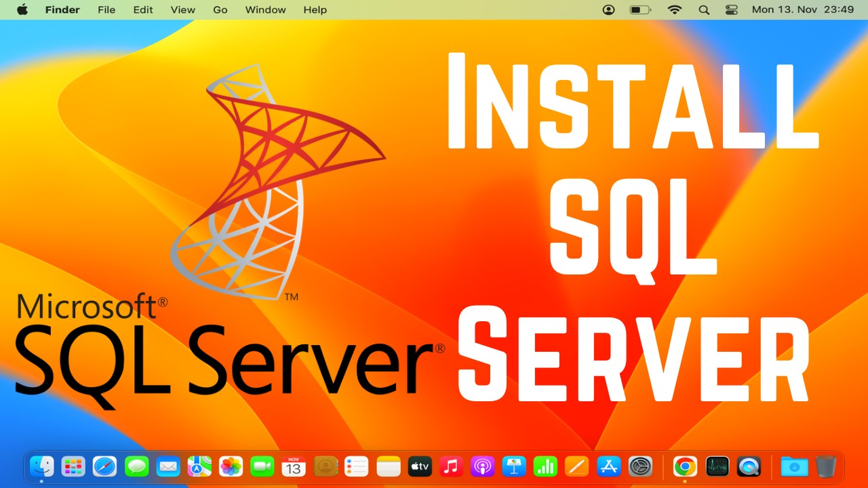
Task: Launch Keynote from the dock
Action: pos(514,466)
